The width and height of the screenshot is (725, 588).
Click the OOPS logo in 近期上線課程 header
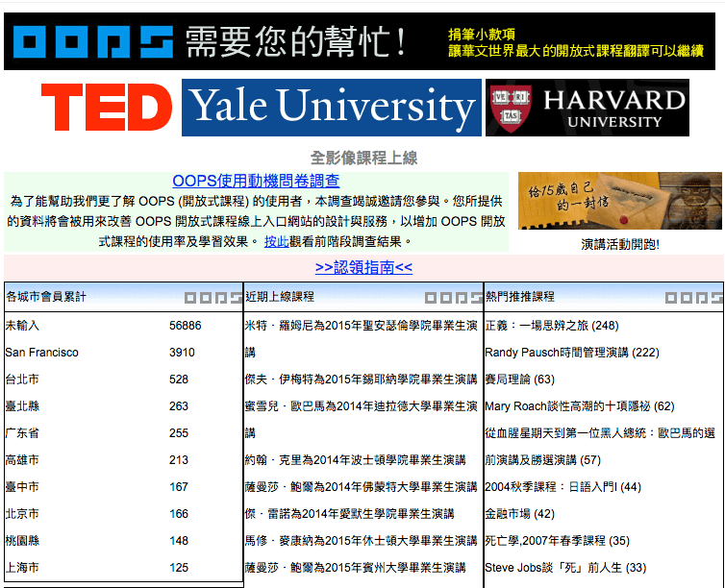(x=454, y=298)
